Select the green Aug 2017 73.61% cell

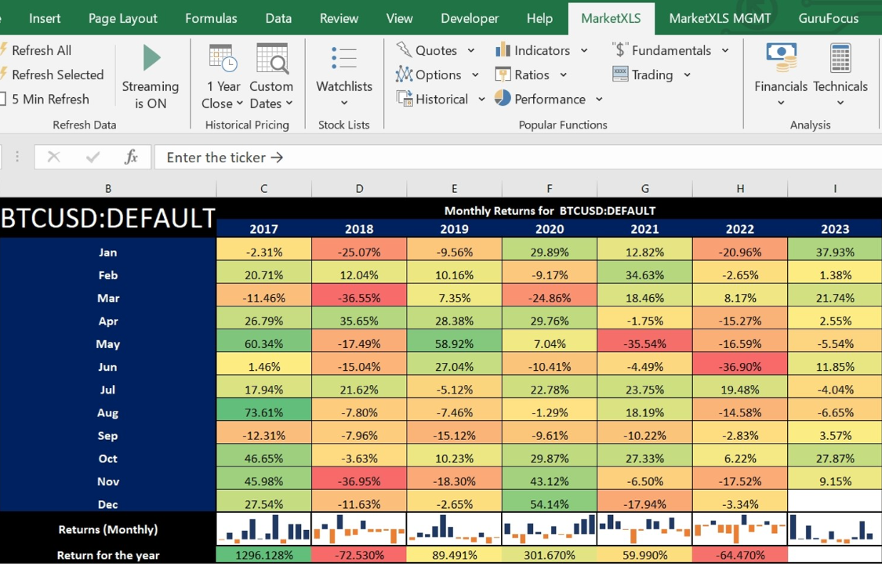click(263, 412)
